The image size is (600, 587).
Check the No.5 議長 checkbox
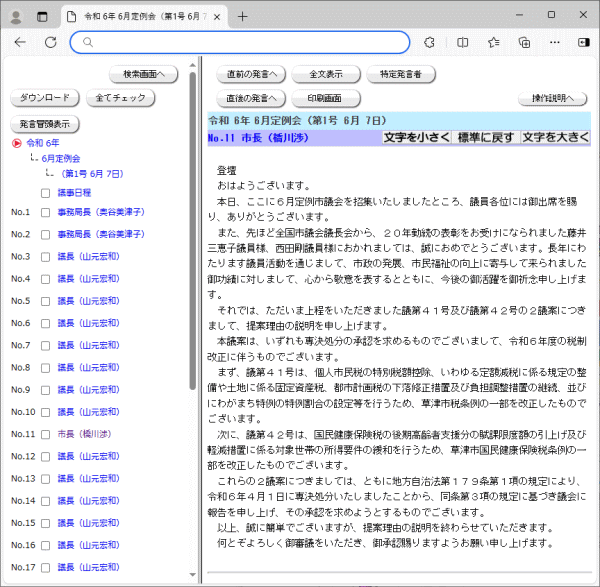(46, 301)
